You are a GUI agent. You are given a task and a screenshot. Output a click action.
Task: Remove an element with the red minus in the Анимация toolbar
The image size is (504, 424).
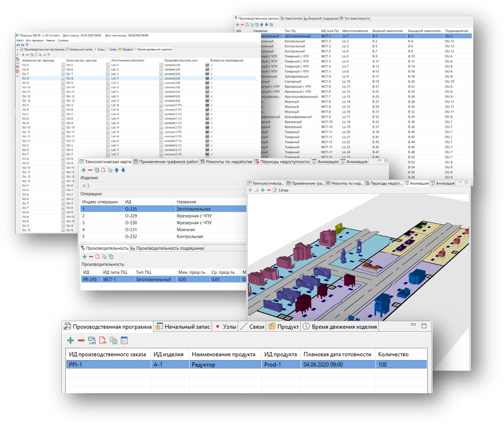pyautogui.click(x=269, y=190)
